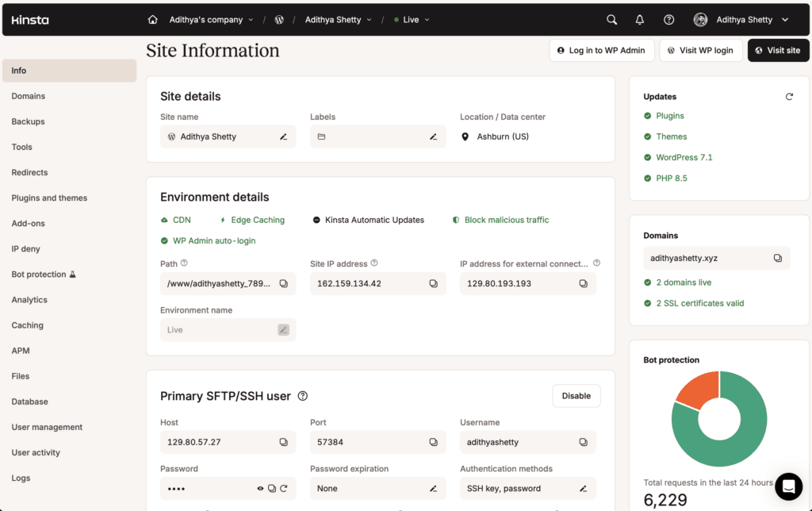Copy the SFTP host 129.80.57.27
The width and height of the screenshot is (812, 511).
(283, 442)
